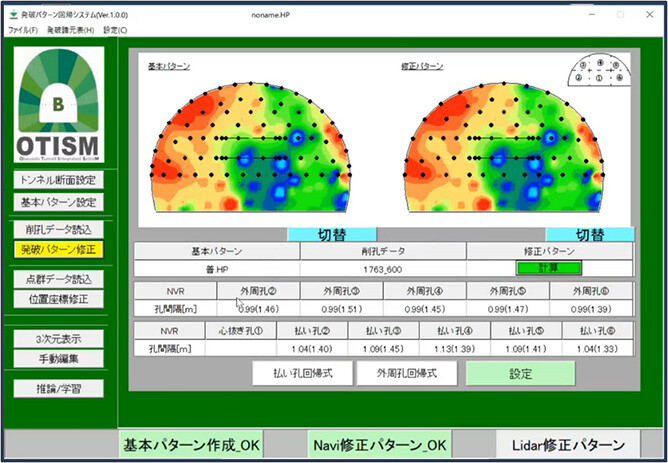Open 位置座標修正 from the sidebar

coord(59,298)
